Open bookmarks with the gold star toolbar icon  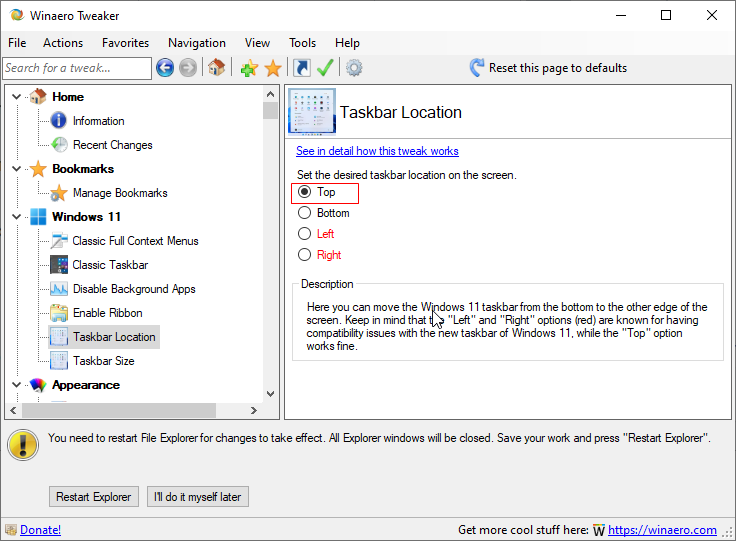pos(273,68)
